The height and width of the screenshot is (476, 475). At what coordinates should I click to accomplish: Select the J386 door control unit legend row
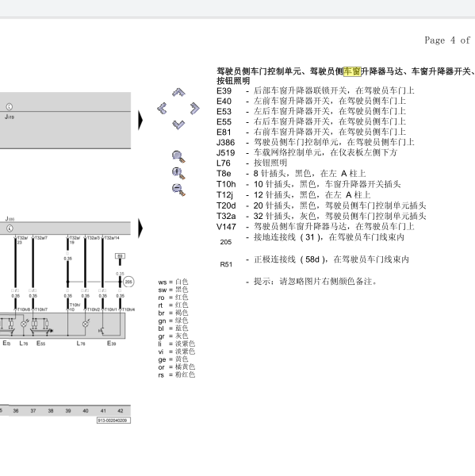[x=316, y=142]
